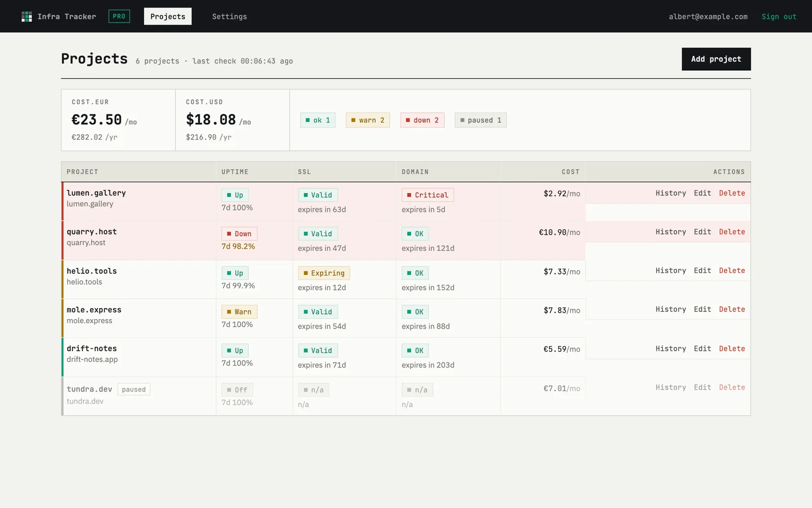Viewport: 812px width, 508px height.
Task: Click the mole.express project name
Action: pos(94,309)
